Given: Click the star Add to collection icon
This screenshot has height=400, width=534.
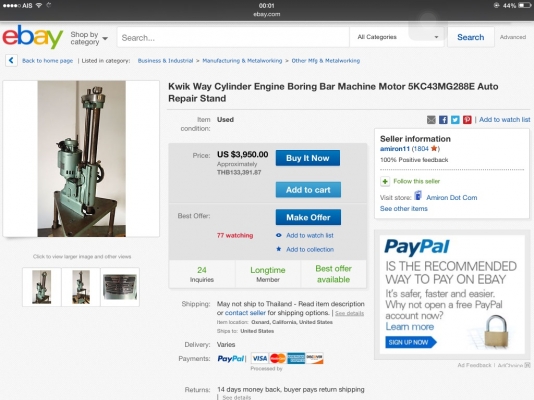Looking at the screenshot, I should pos(279,249).
